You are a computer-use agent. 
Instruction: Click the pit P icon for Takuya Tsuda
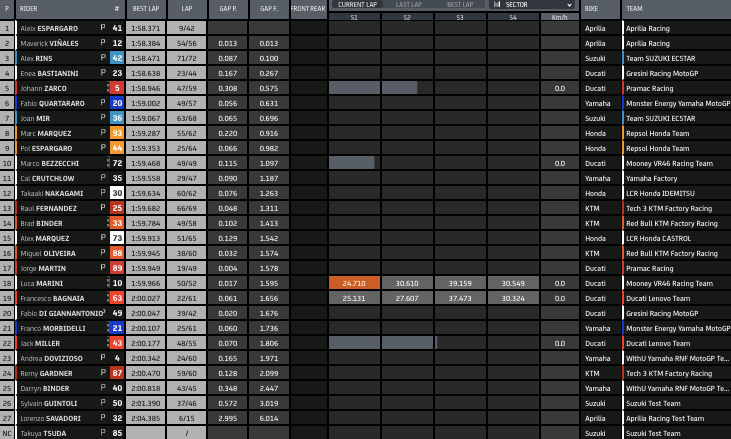(103, 432)
